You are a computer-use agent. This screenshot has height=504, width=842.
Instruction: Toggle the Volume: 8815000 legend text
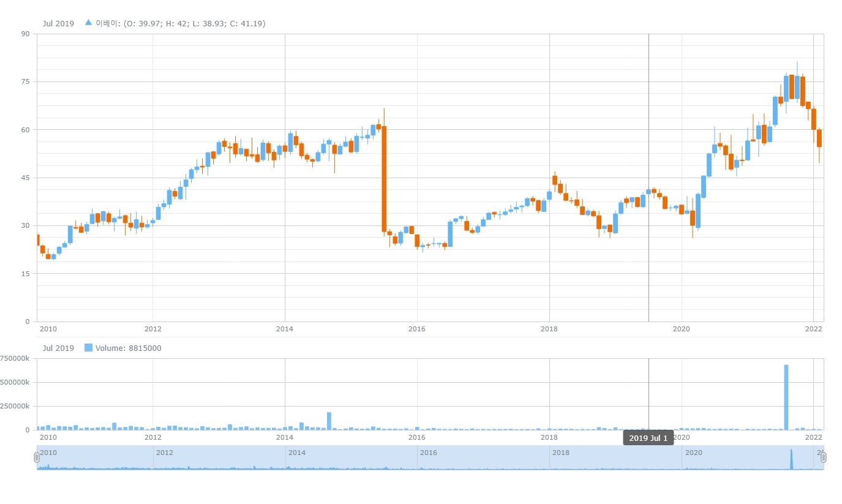[x=128, y=348]
